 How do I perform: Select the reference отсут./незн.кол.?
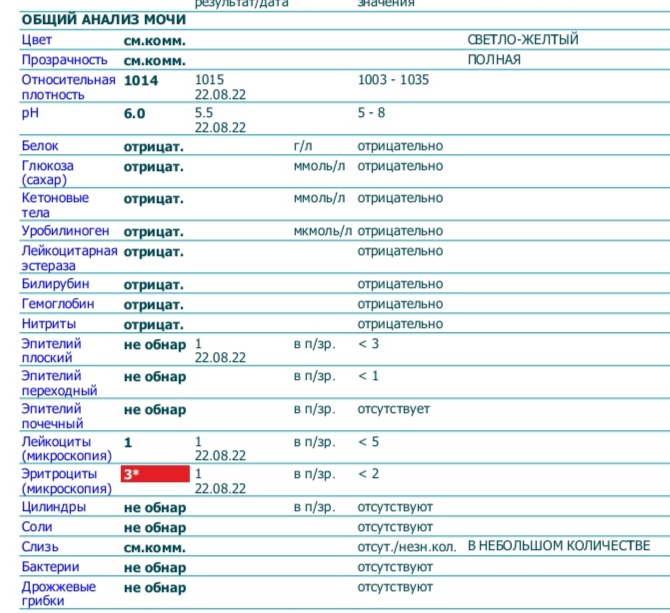tap(407, 547)
